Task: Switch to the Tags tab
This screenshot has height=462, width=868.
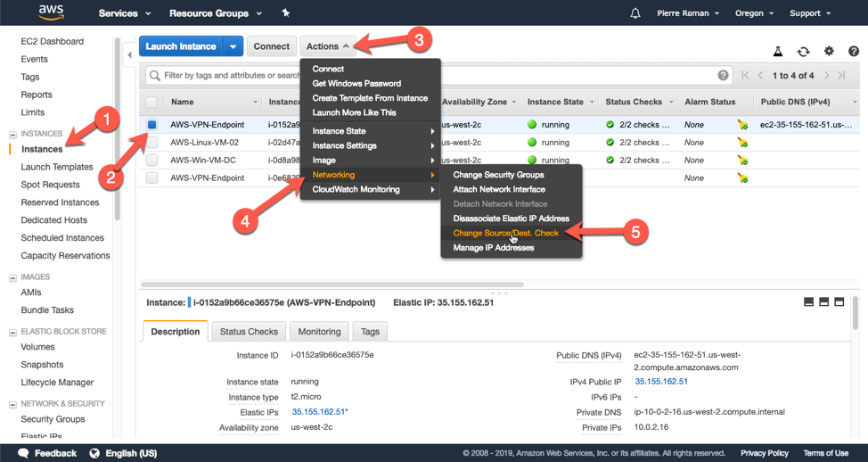Action: (370, 331)
